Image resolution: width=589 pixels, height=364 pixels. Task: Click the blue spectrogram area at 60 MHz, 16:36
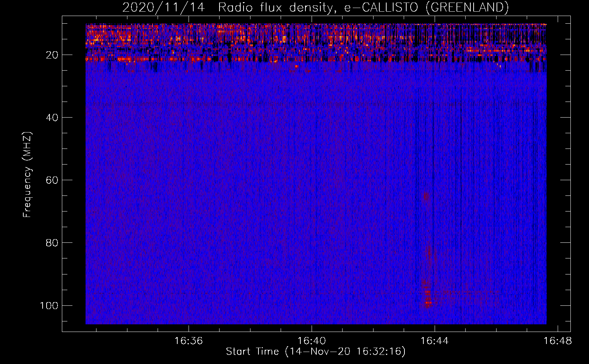[189, 180]
